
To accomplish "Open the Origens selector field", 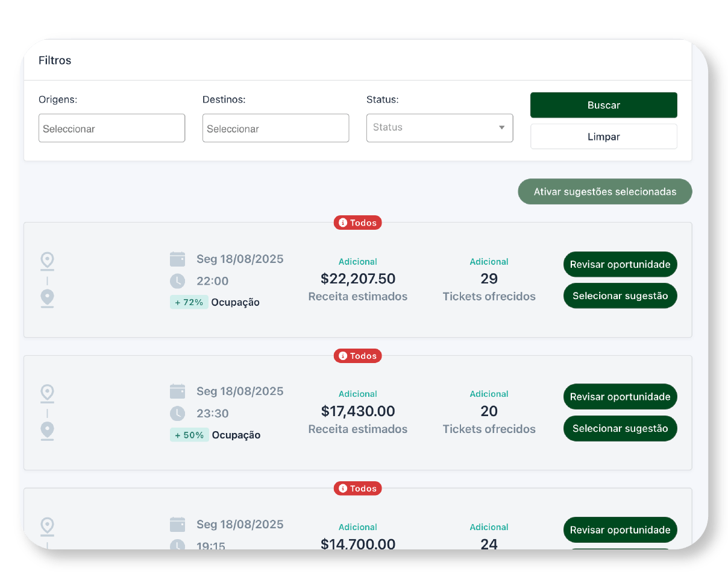I will 111,128.
